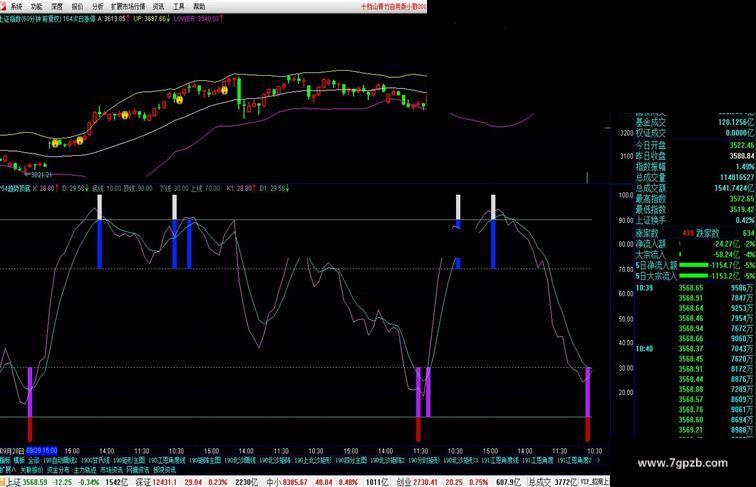
Task: Click the 指数振幅 value 1.49%
Action: pos(745,167)
